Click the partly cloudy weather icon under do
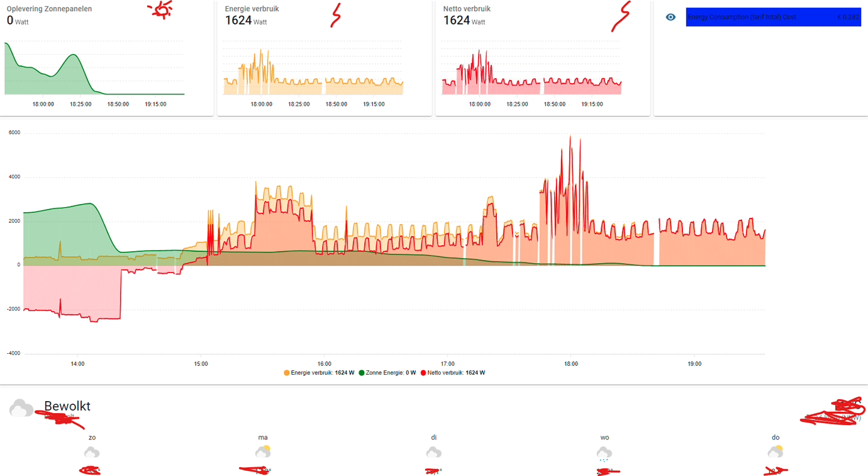The height and width of the screenshot is (476, 868). (x=776, y=451)
